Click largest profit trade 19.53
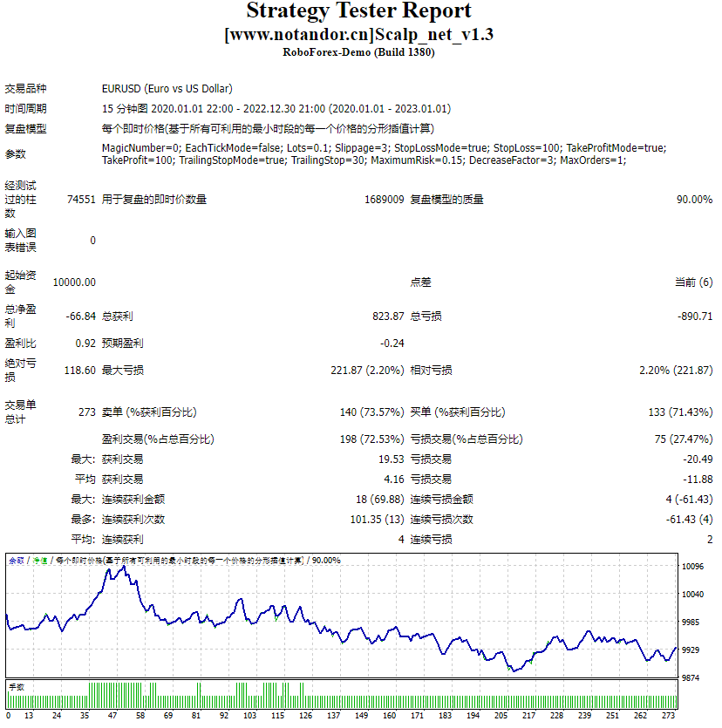722x728 pixels. coord(392,459)
